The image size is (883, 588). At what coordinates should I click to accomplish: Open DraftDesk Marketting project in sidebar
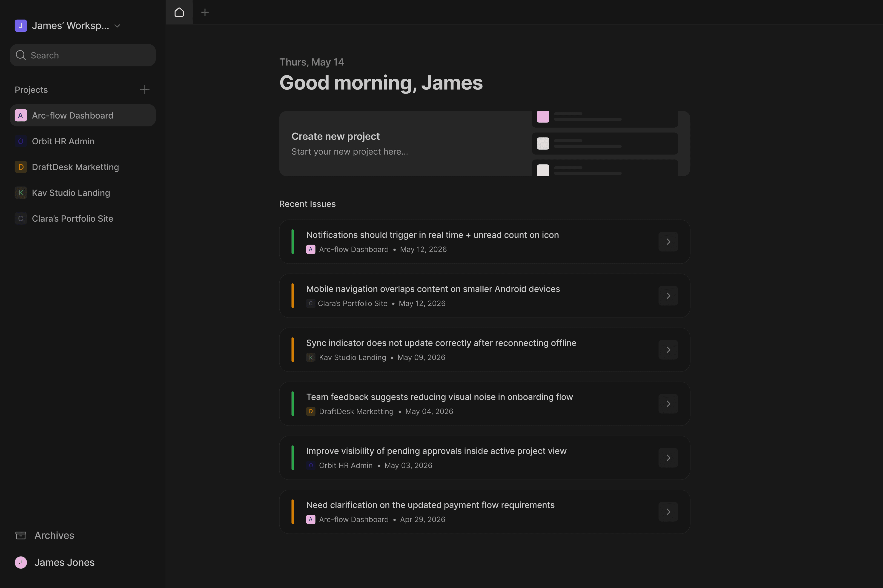[83, 167]
